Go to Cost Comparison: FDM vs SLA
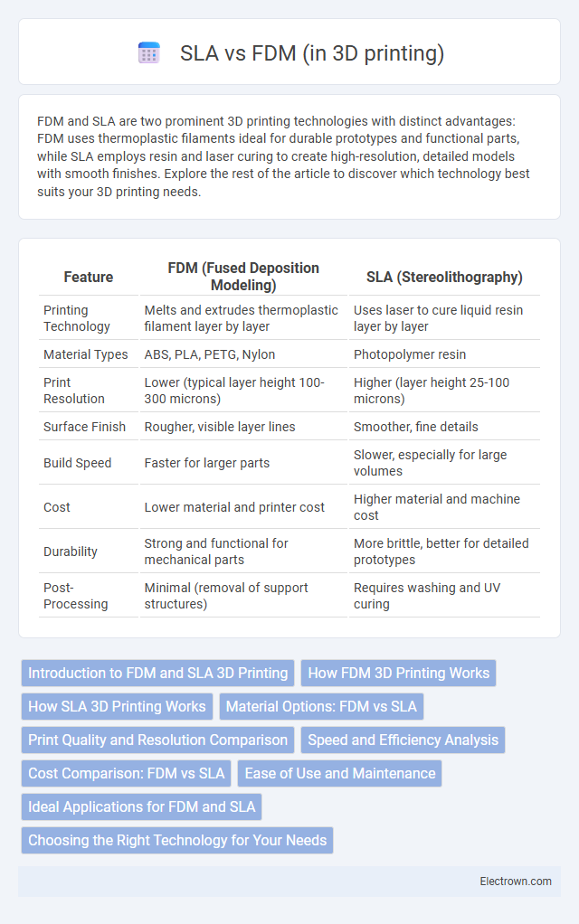579x924 pixels. (126, 774)
